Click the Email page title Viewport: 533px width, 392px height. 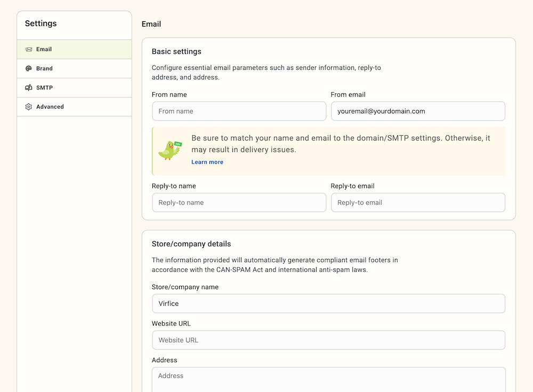click(151, 24)
